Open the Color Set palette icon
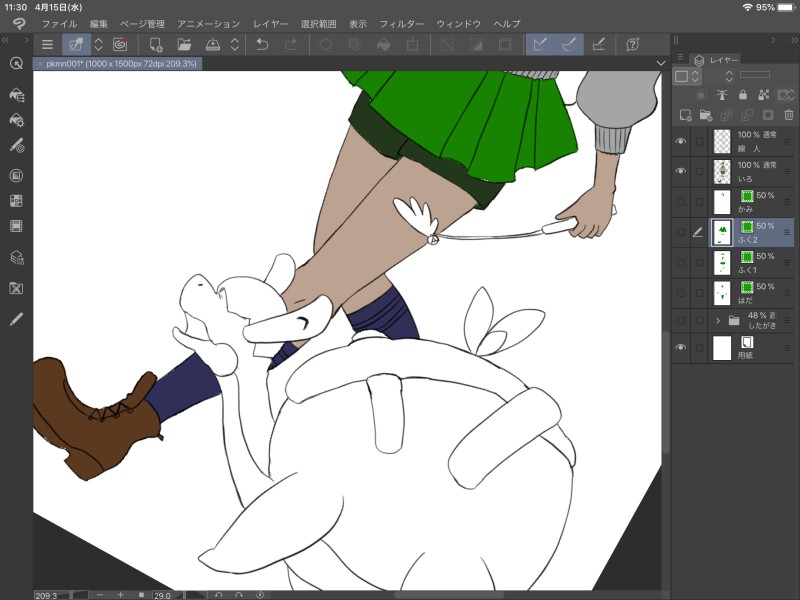Image resolution: width=800 pixels, height=600 pixels. [x=16, y=201]
